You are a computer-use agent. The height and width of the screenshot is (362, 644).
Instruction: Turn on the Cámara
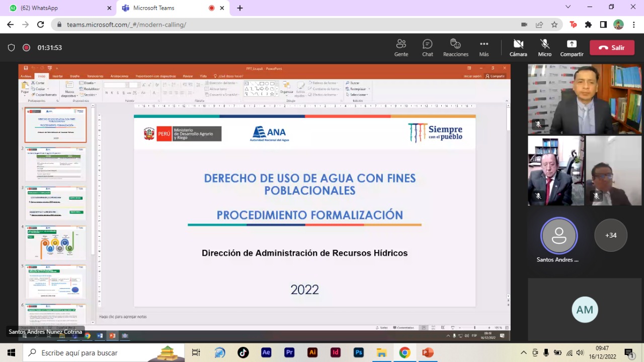coord(518,48)
